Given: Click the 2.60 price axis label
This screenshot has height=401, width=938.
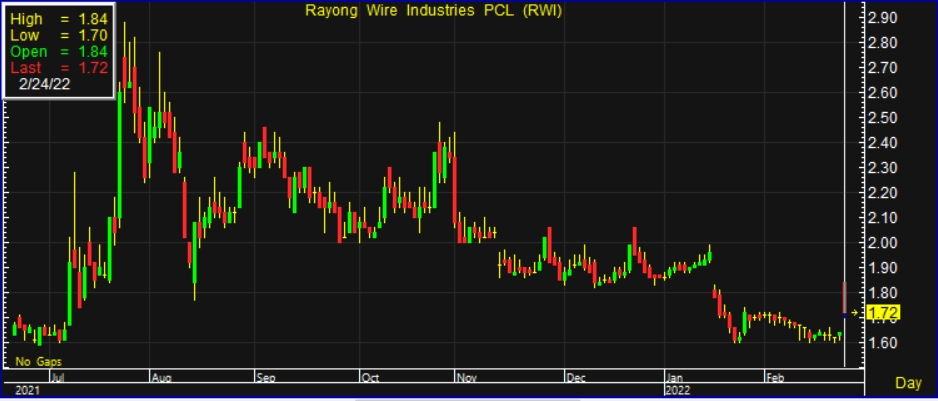Looking at the screenshot, I should pyautogui.click(x=882, y=93).
